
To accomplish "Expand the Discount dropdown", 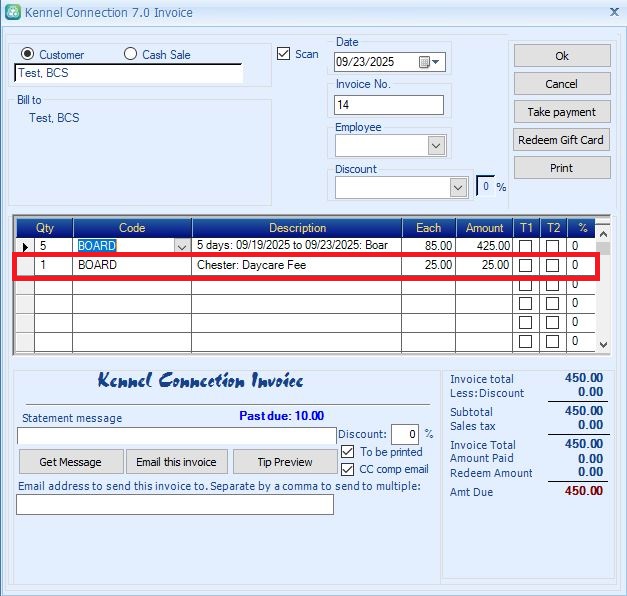I will (458, 188).
